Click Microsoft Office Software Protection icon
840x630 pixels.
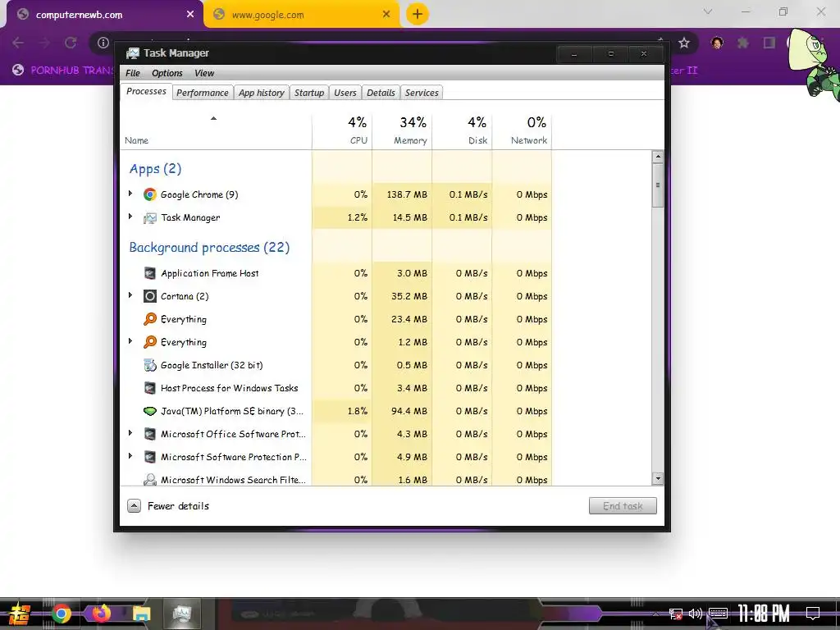(x=150, y=434)
